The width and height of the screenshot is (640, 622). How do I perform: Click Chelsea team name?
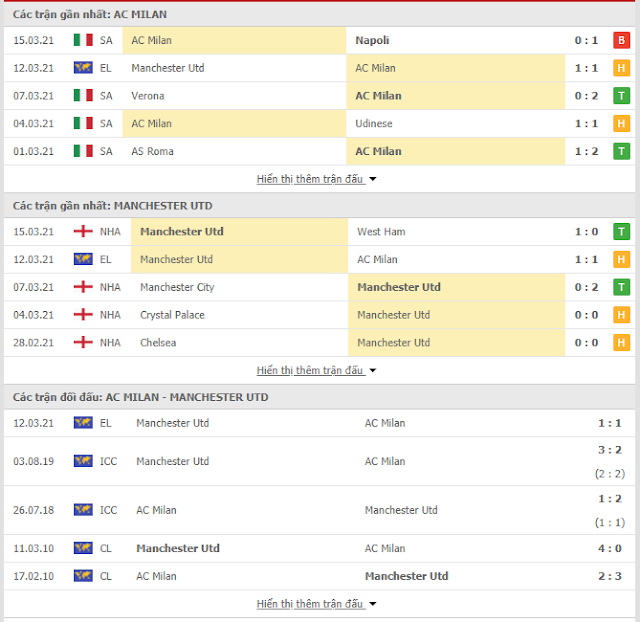point(158,343)
